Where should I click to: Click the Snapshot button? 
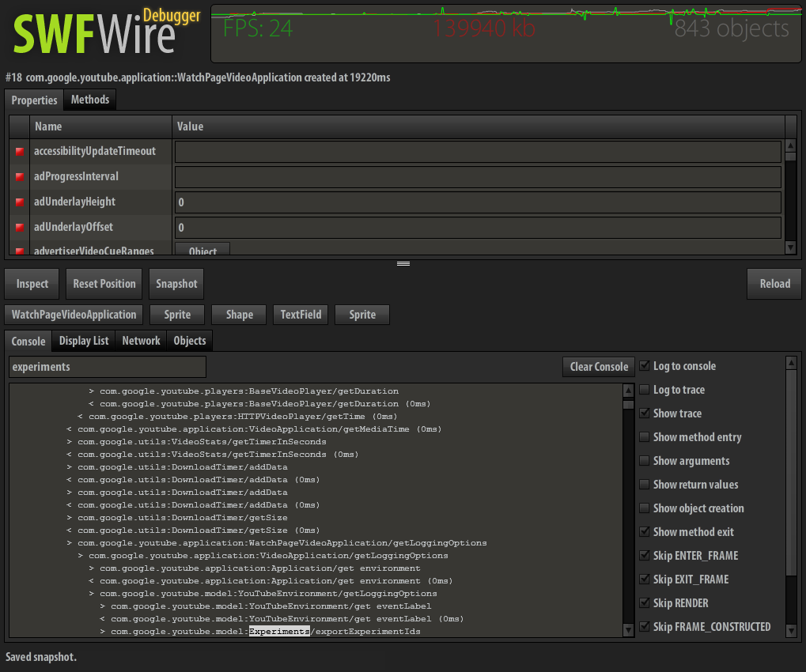click(x=176, y=284)
